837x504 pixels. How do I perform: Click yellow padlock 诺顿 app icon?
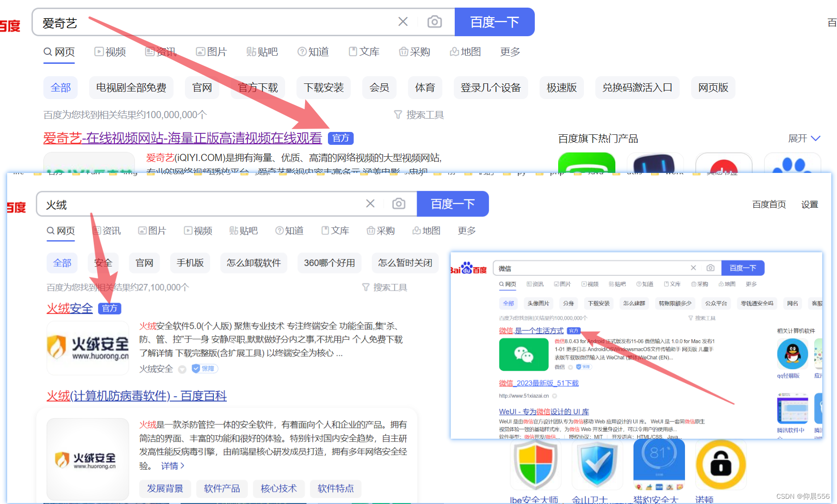coord(721,464)
